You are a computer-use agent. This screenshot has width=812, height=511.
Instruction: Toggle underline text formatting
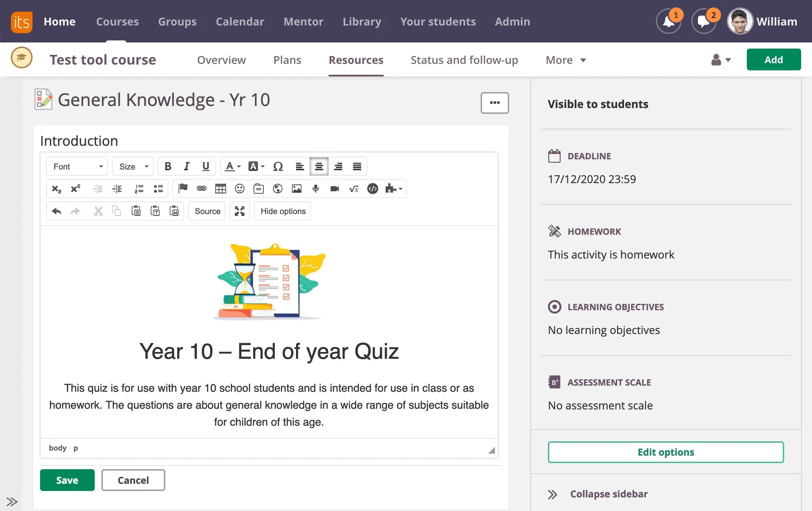click(x=206, y=166)
